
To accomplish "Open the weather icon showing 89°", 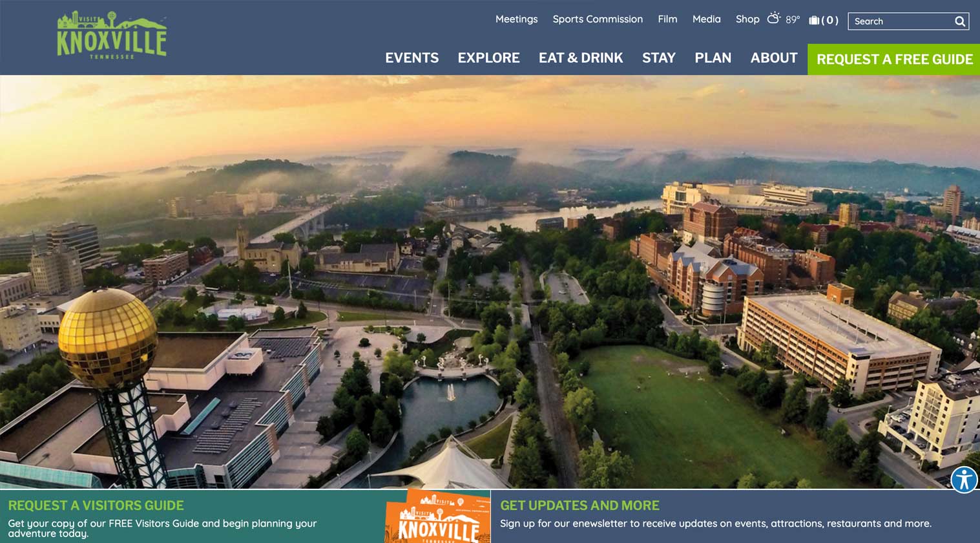I will pos(774,19).
